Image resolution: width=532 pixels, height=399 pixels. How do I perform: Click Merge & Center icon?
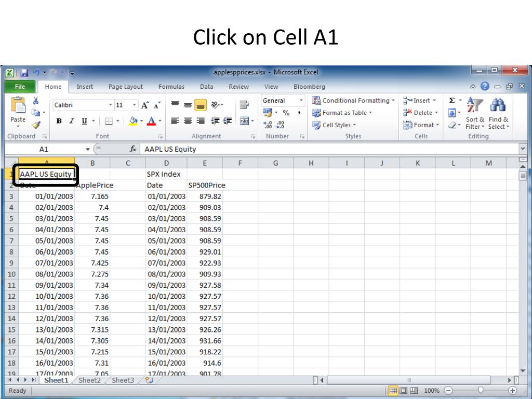point(244,121)
